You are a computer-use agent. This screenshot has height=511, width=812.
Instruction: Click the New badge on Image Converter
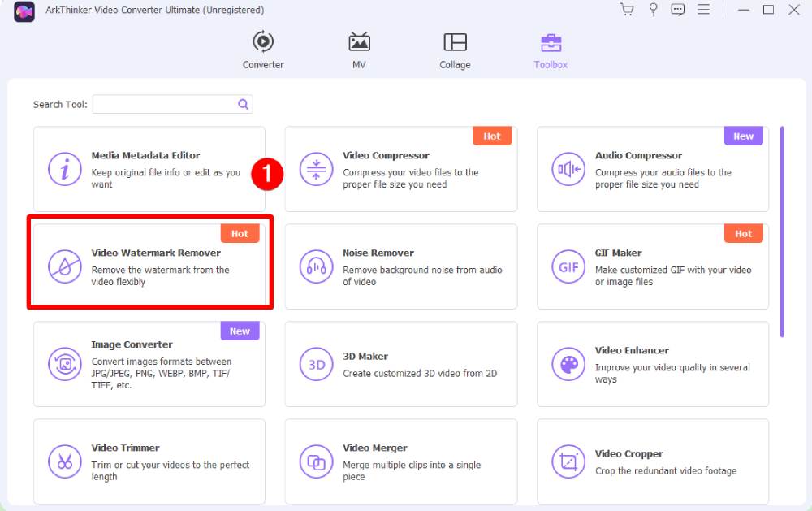(240, 331)
